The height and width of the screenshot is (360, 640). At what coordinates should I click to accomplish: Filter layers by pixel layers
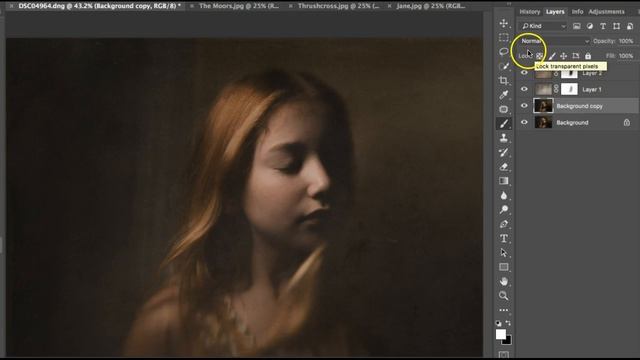point(576,26)
